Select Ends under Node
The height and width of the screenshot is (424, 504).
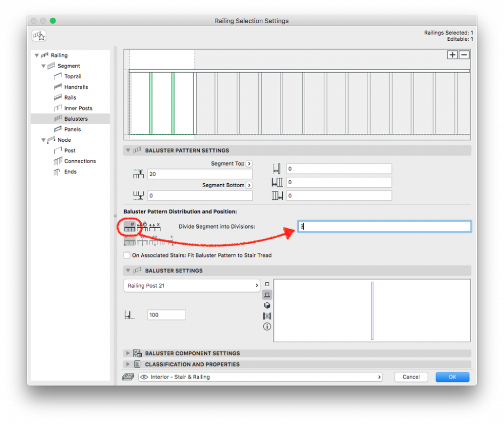71,172
